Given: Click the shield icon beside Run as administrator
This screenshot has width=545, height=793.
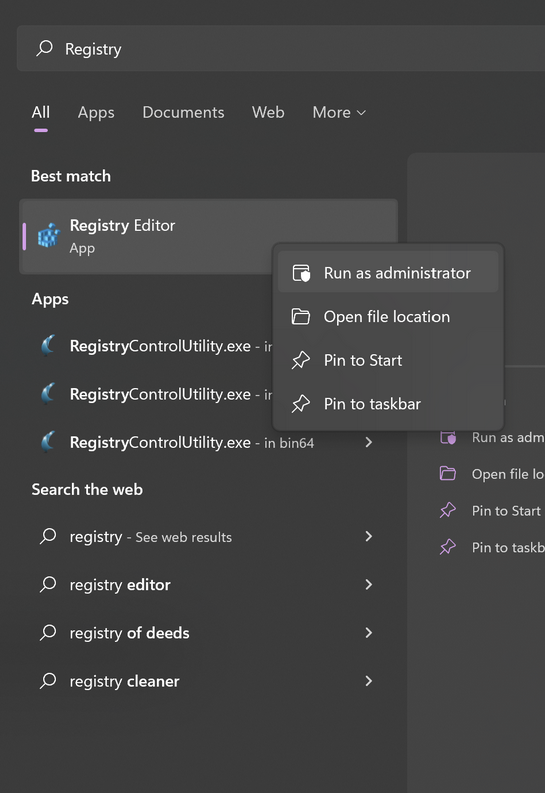Looking at the screenshot, I should coord(301,273).
